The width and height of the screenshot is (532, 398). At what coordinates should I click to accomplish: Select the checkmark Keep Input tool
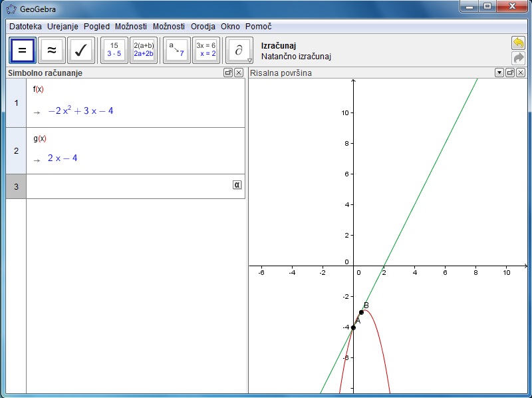80,50
